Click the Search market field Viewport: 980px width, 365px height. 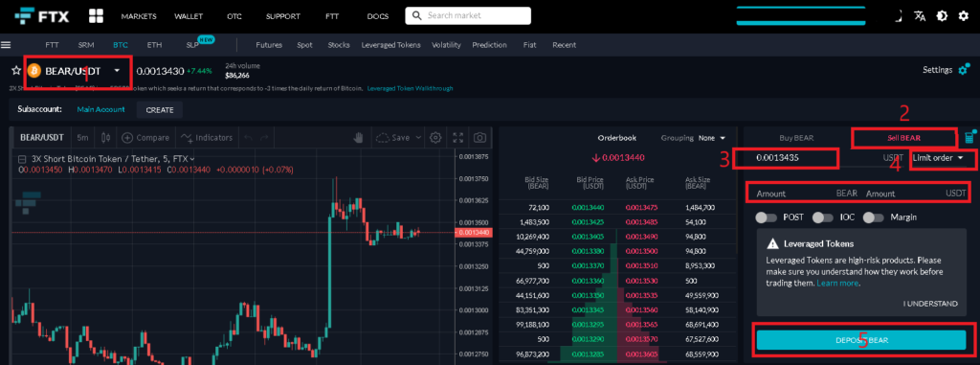pos(468,15)
